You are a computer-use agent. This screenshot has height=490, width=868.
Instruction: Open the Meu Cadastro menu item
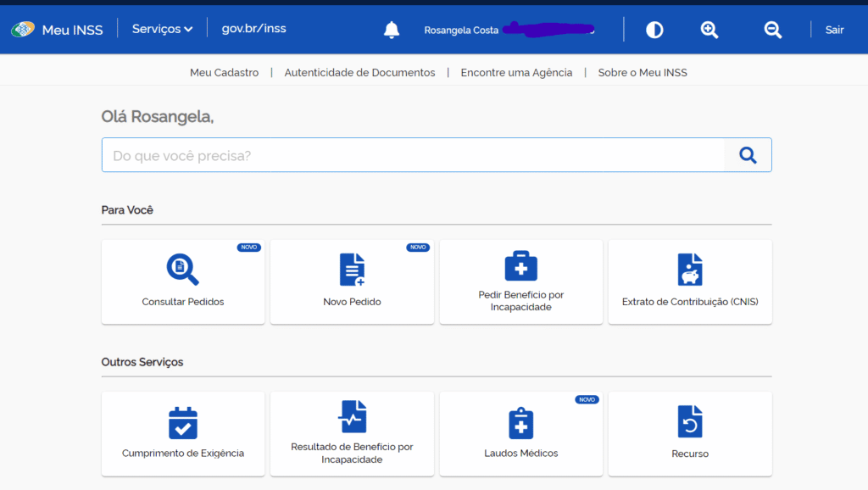pos(224,73)
